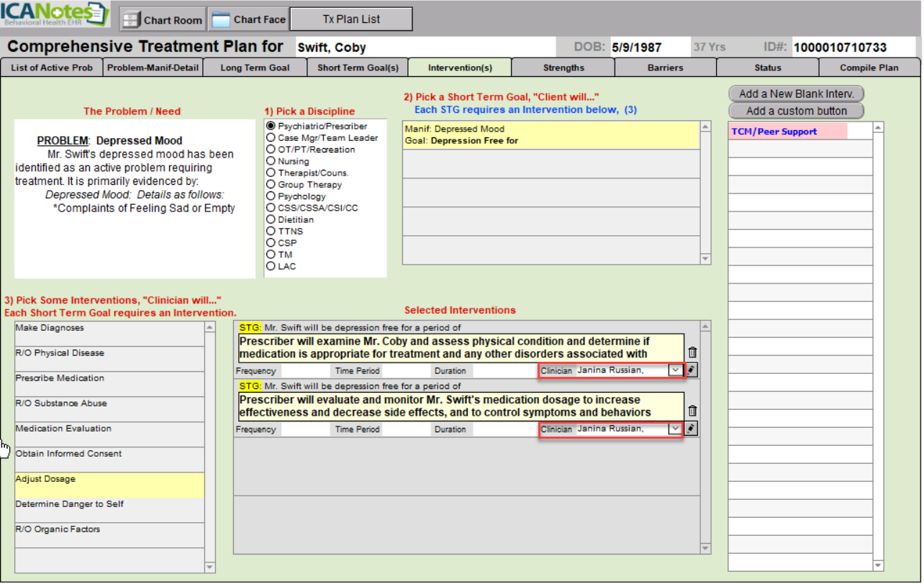Click the edit pencil icon for second intervention

[692, 429]
